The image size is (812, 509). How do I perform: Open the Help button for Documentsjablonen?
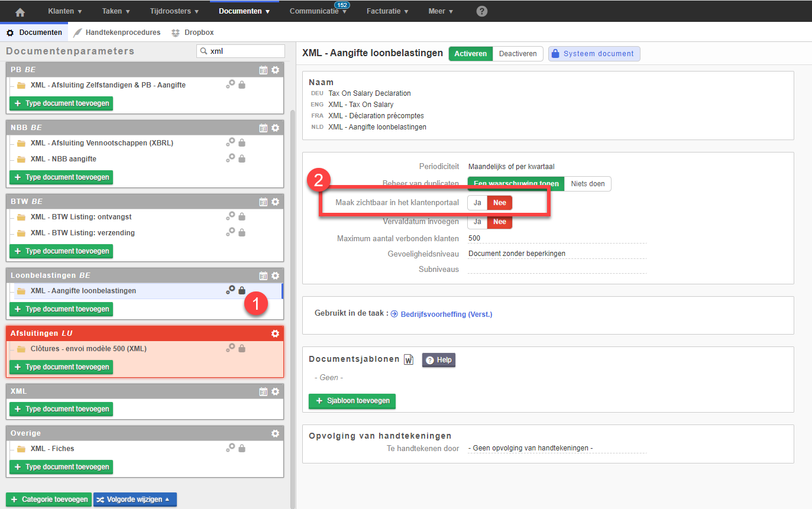(x=438, y=360)
